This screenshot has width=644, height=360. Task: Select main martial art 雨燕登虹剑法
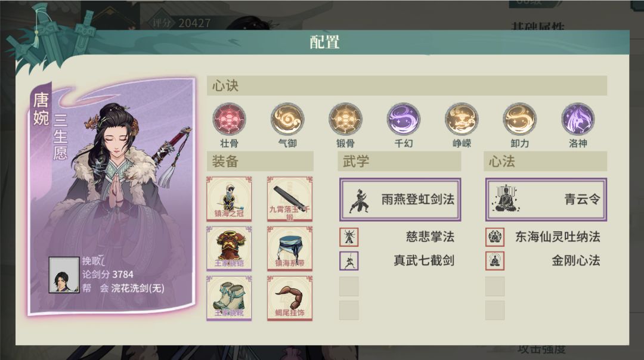(400, 200)
